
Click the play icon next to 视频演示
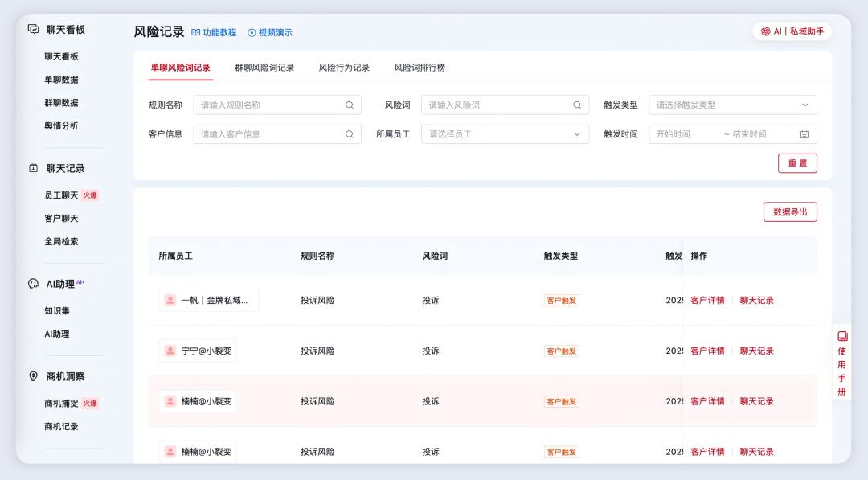click(x=251, y=32)
